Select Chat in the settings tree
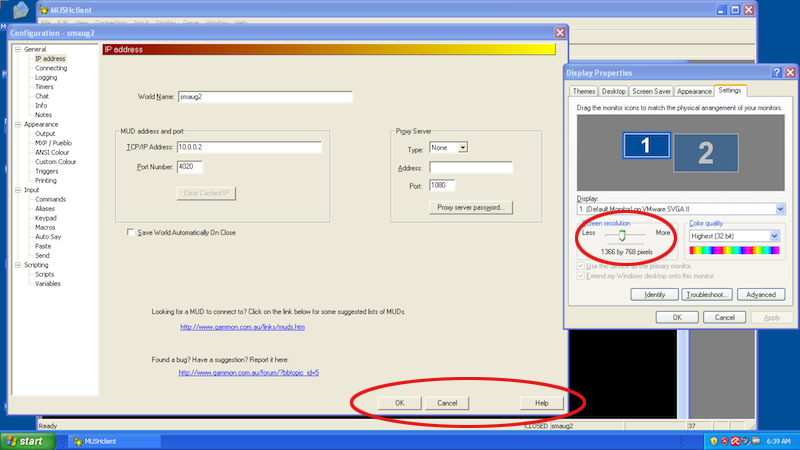 [42, 96]
